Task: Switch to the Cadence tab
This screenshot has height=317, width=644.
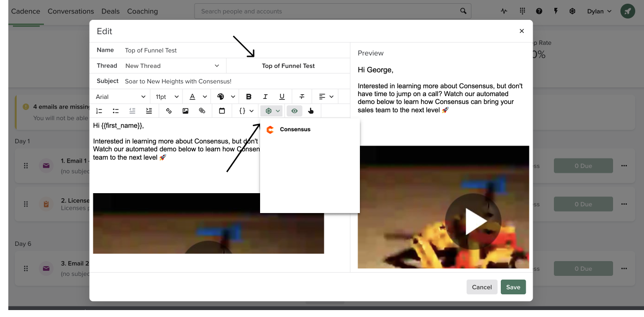Action: 26,11
